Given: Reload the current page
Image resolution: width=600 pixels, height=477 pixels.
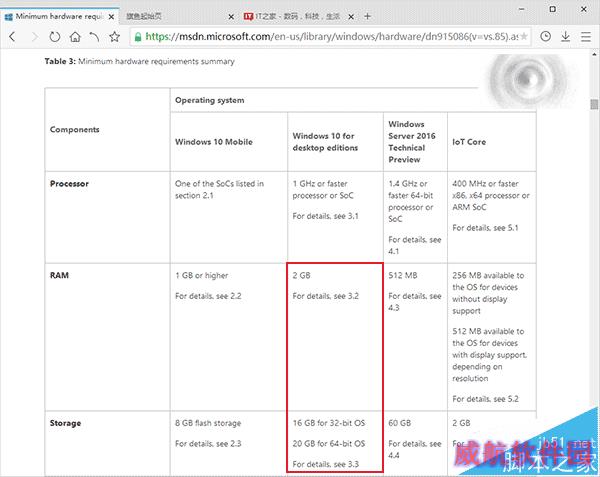Looking at the screenshot, I should pos(55,37).
